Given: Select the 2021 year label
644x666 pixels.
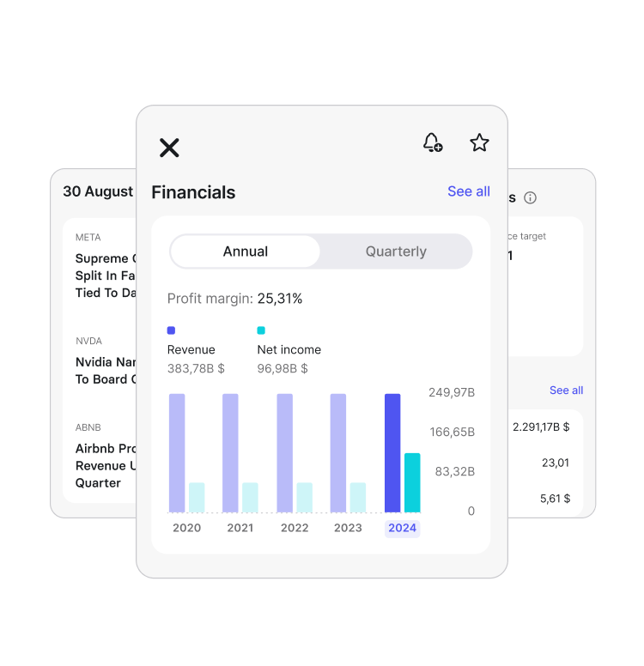Looking at the screenshot, I should (x=240, y=528).
